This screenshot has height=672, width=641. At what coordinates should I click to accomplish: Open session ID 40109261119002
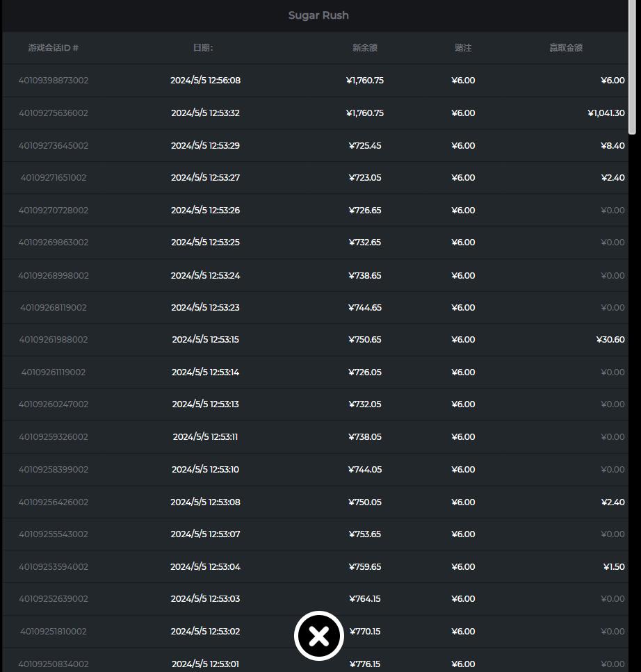click(x=54, y=372)
